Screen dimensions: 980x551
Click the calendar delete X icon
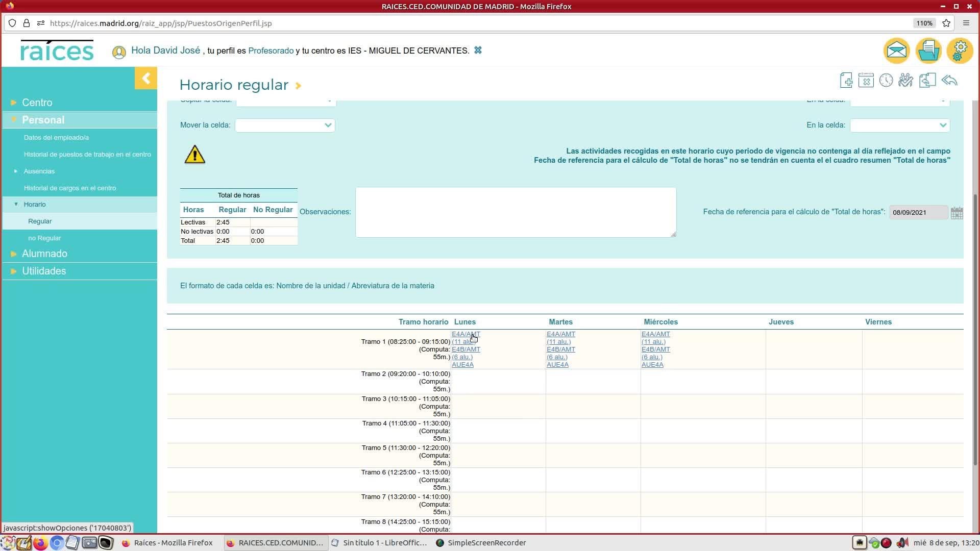click(x=866, y=81)
